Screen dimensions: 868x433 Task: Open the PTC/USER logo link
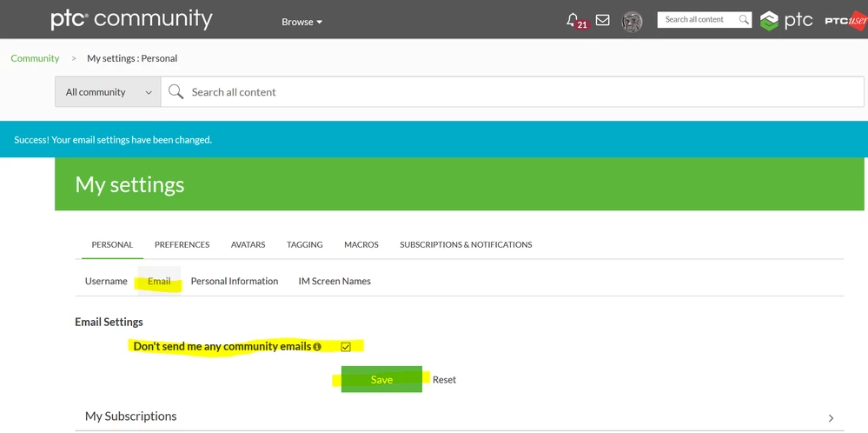pyautogui.click(x=846, y=21)
